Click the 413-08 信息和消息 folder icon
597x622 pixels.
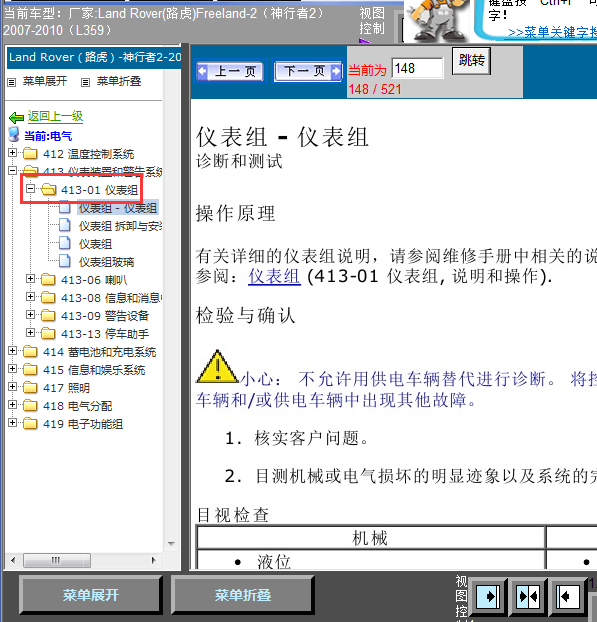point(48,298)
